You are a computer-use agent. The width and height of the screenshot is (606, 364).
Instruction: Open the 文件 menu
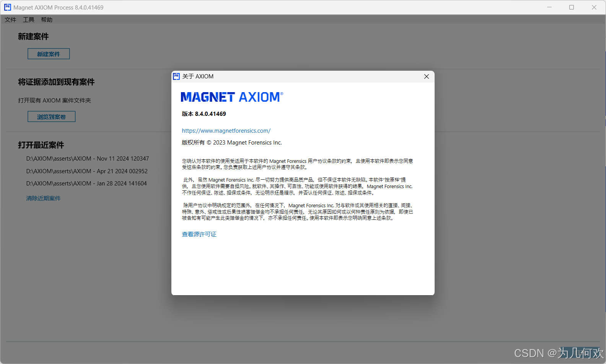(10, 19)
